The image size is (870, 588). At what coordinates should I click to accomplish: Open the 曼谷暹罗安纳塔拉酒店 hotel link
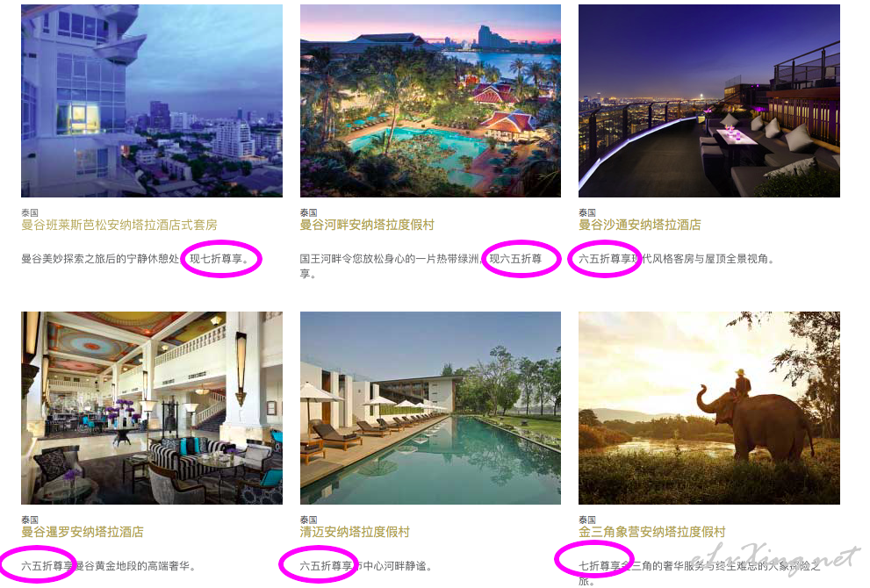click(x=83, y=533)
